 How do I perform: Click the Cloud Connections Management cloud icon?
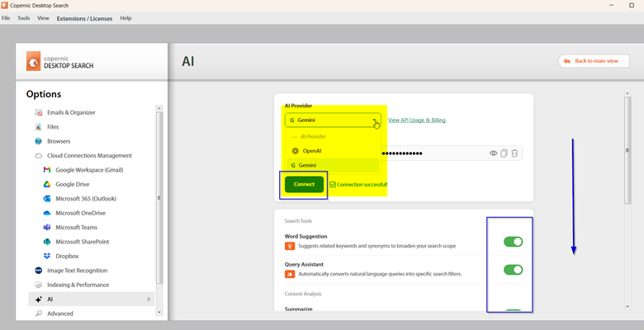pos(39,156)
